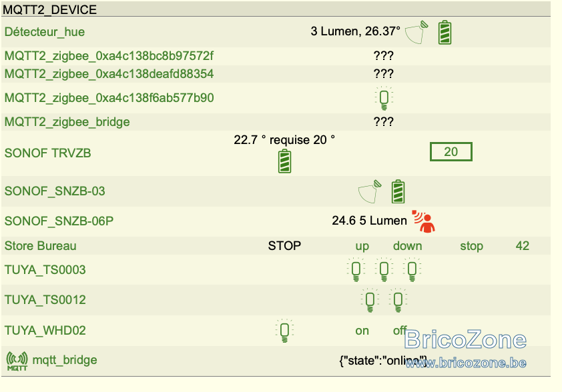The width and height of the screenshot is (562, 392).
Task: Click the battery icon next to Détecteur_hue
Action: (x=445, y=33)
